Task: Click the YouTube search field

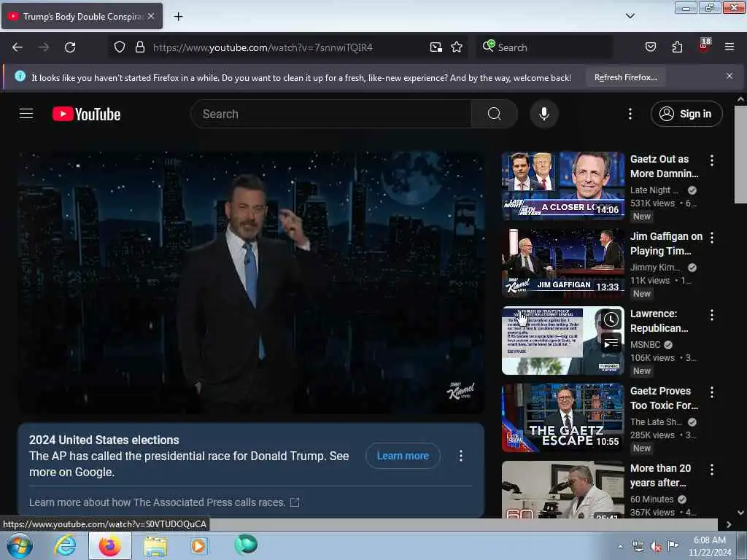Action: tap(330, 114)
